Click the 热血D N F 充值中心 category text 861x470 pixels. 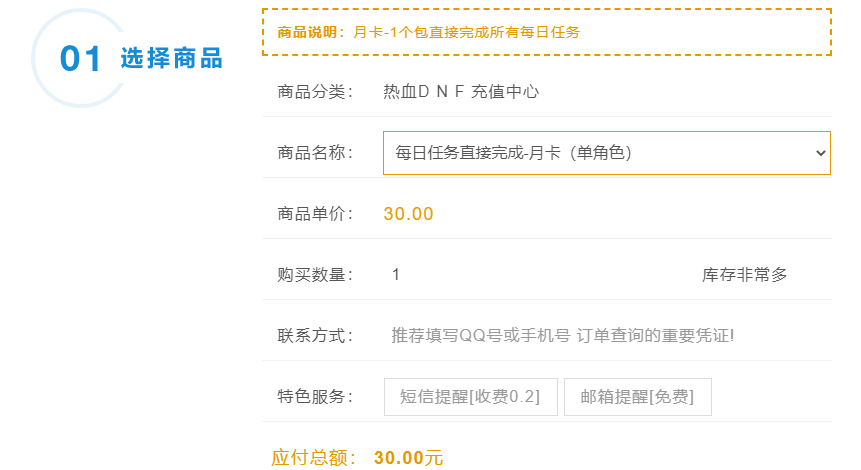click(461, 92)
